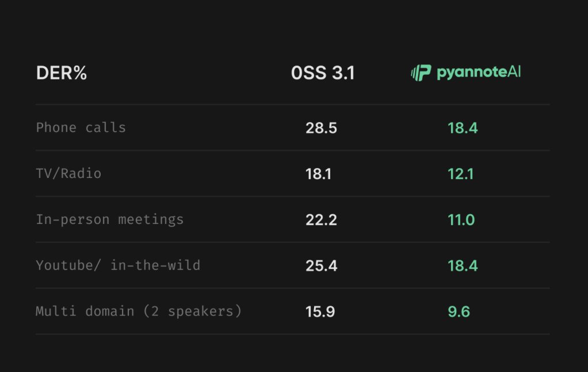Screen dimensions: 588x372
Task: Click the 28.5 value for Phone calls
Action: tap(322, 128)
